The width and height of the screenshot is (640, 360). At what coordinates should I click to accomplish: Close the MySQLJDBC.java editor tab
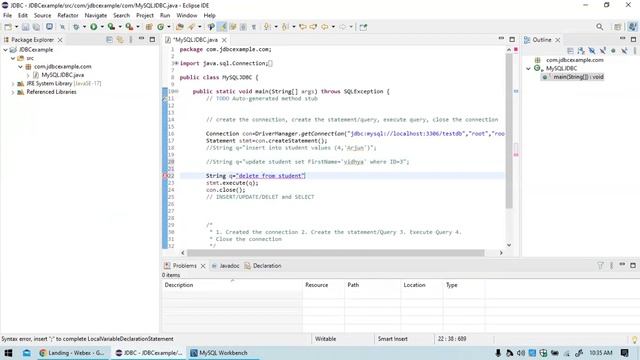pos(224,40)
